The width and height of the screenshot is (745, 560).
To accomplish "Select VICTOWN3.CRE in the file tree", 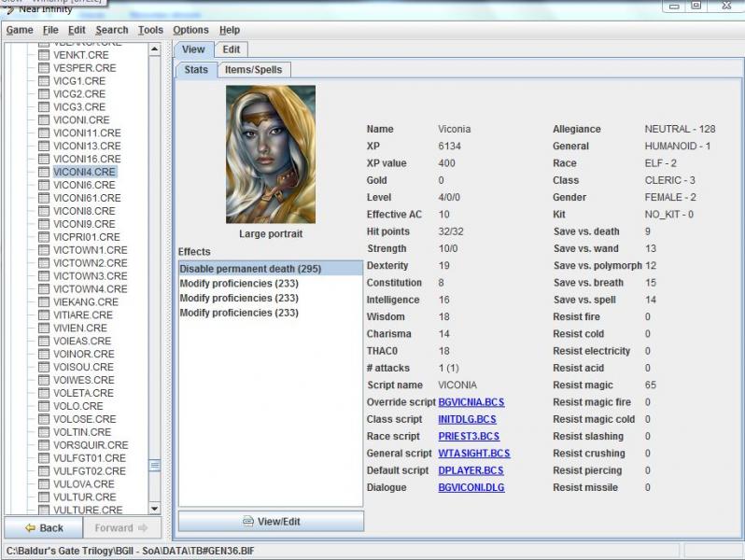I will coord(91,276).
